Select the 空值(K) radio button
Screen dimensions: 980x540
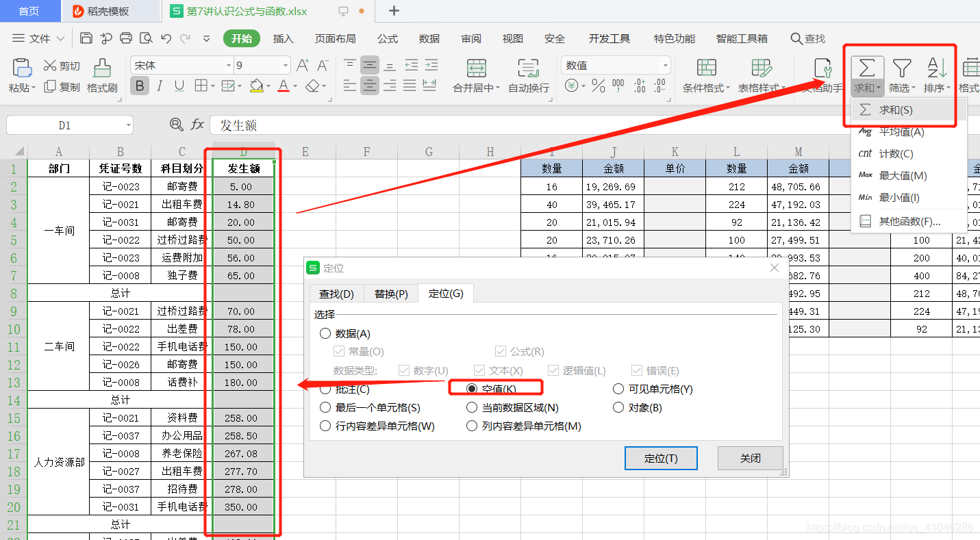tap(471, 389)
